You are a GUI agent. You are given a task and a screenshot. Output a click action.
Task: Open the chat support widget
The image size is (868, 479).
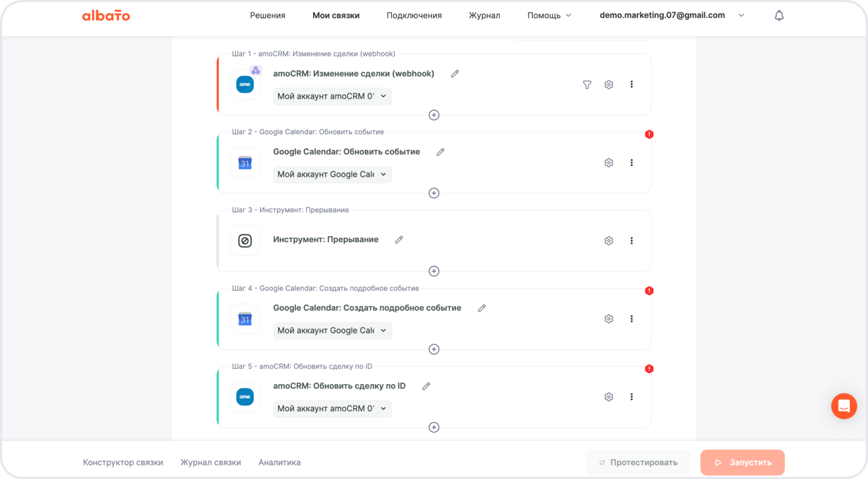[x=844, y=406]
